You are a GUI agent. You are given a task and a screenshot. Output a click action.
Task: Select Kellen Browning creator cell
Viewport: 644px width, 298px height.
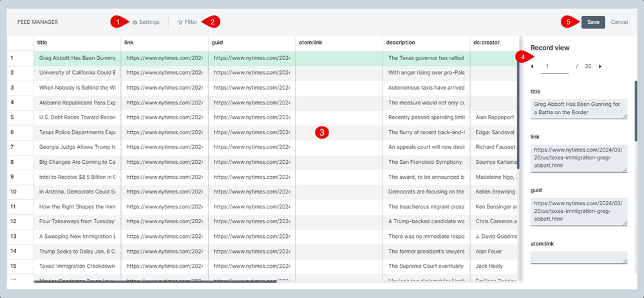(x=494, y=192)
